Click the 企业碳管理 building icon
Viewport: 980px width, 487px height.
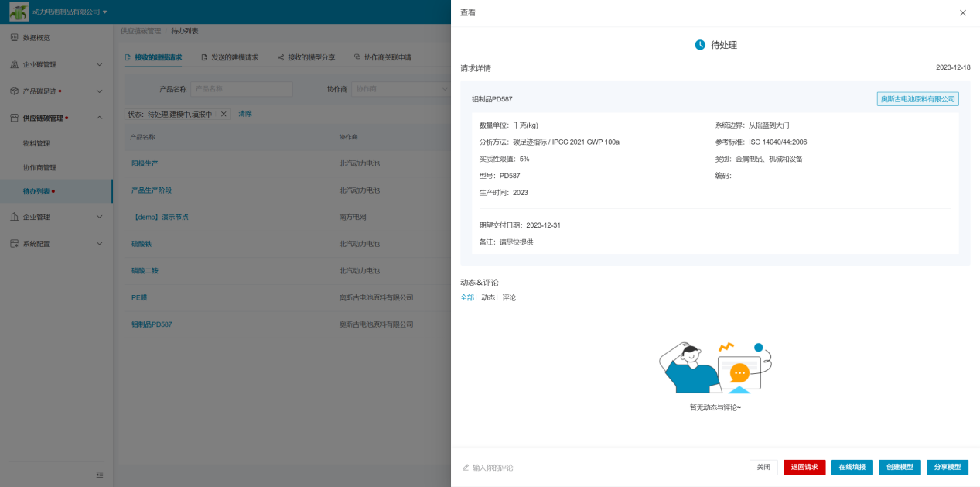[14, 64]
